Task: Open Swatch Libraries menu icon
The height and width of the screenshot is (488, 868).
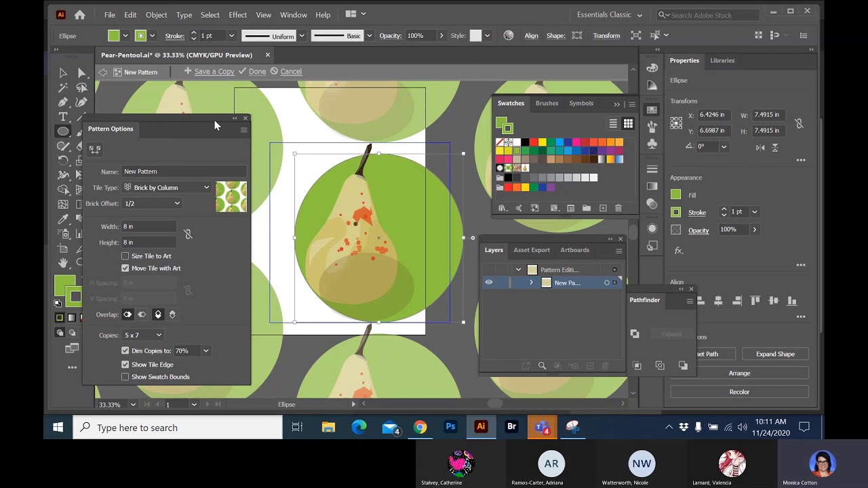Action: coord(502,208)
